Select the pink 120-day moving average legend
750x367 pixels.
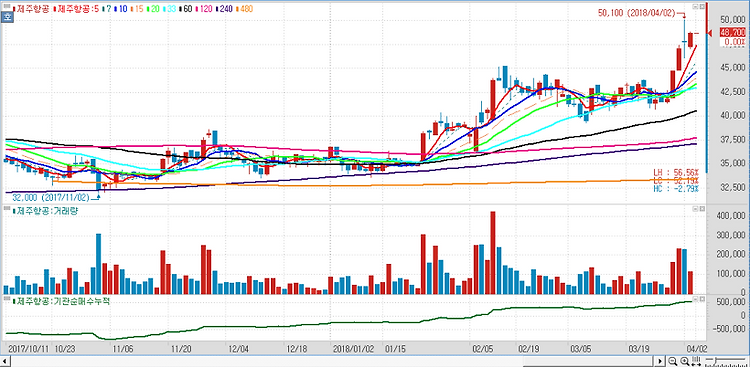click(203, 9)
